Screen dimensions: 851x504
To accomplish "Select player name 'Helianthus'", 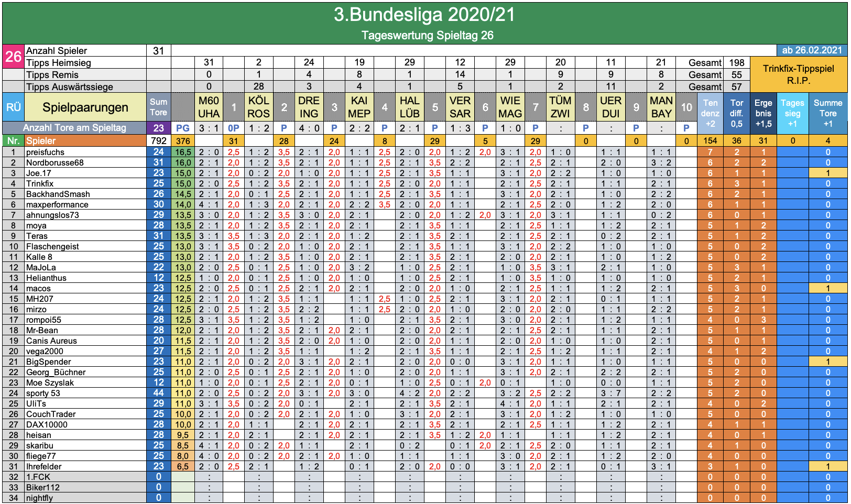I will point(46,278).
